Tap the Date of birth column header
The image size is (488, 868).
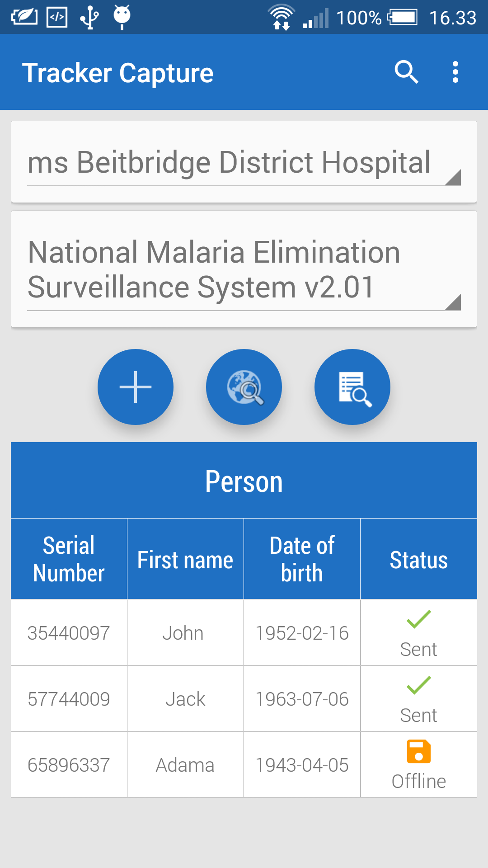[302, 559]
